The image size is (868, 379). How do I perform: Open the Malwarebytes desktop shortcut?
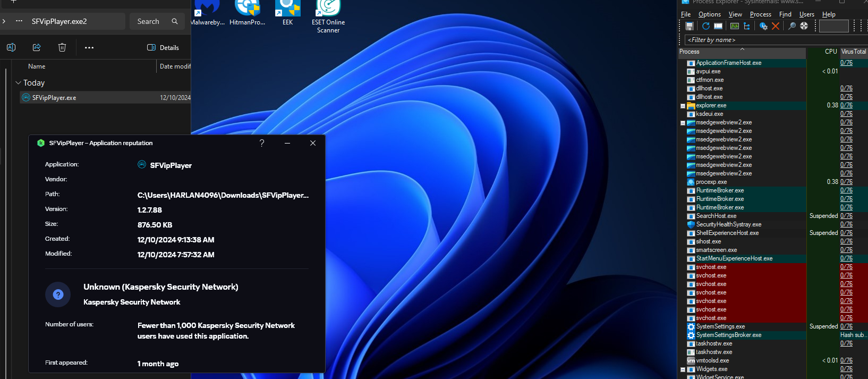coord(207,13)
